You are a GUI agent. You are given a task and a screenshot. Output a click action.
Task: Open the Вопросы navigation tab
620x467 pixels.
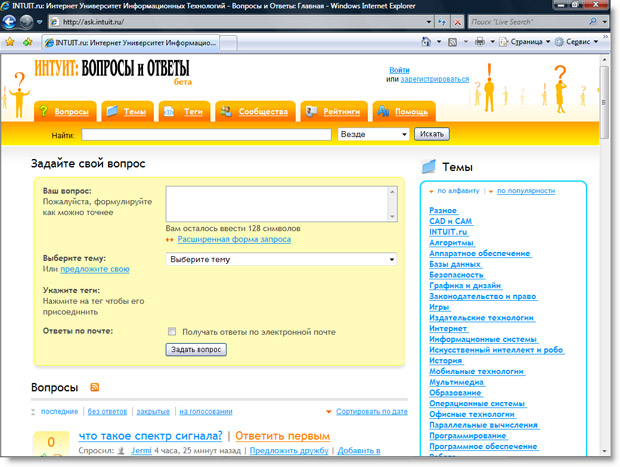(65, 112)
